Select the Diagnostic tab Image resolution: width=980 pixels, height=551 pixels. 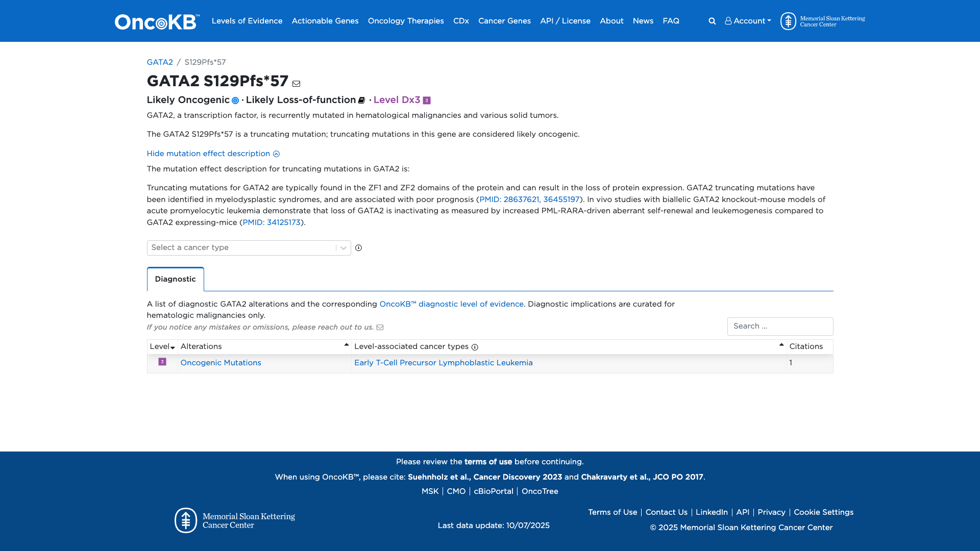tap(175, 279)
